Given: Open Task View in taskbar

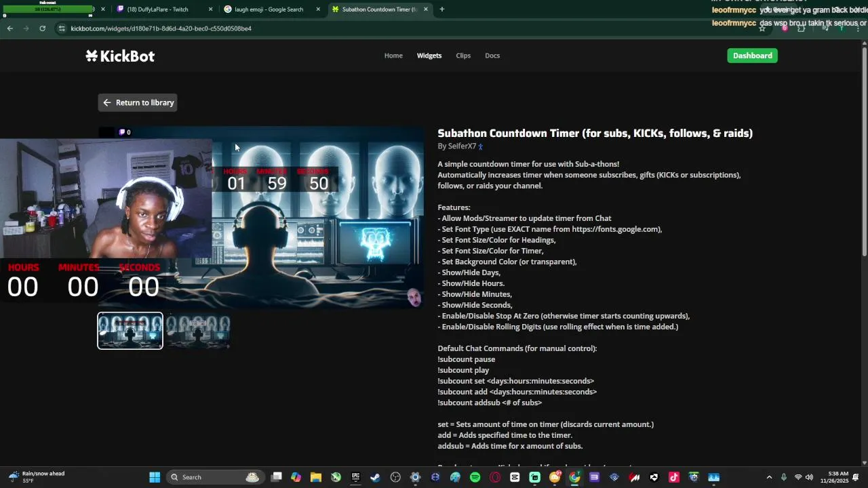Looking at the screenshot, I should [276, 477].
